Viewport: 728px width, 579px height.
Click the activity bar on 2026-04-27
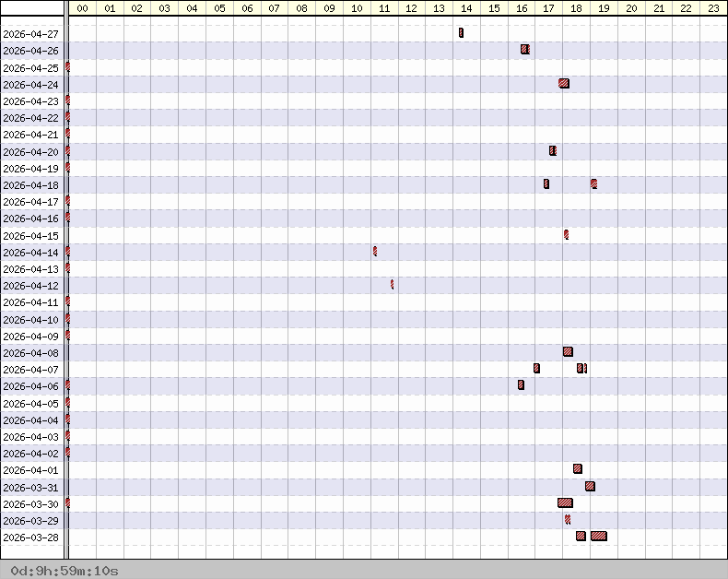pos(461,33)
